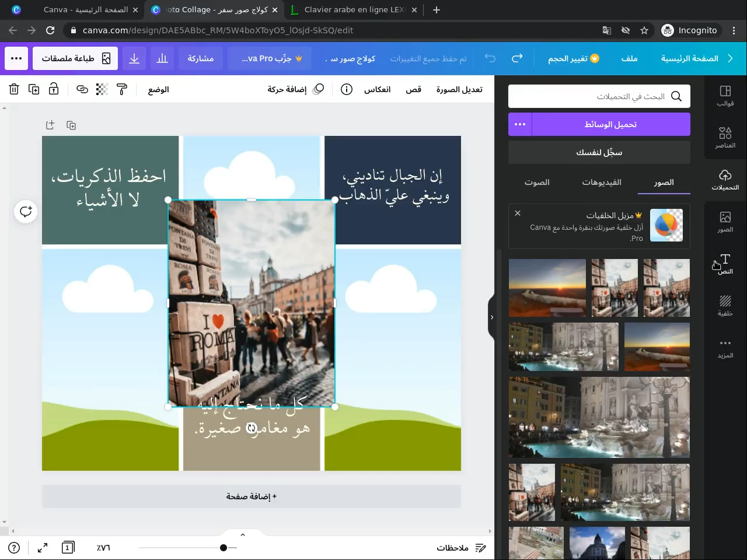The height and width of the screenshot is (560, 747).
Task: Select the copy style paint roller icon
Action: 121,89
